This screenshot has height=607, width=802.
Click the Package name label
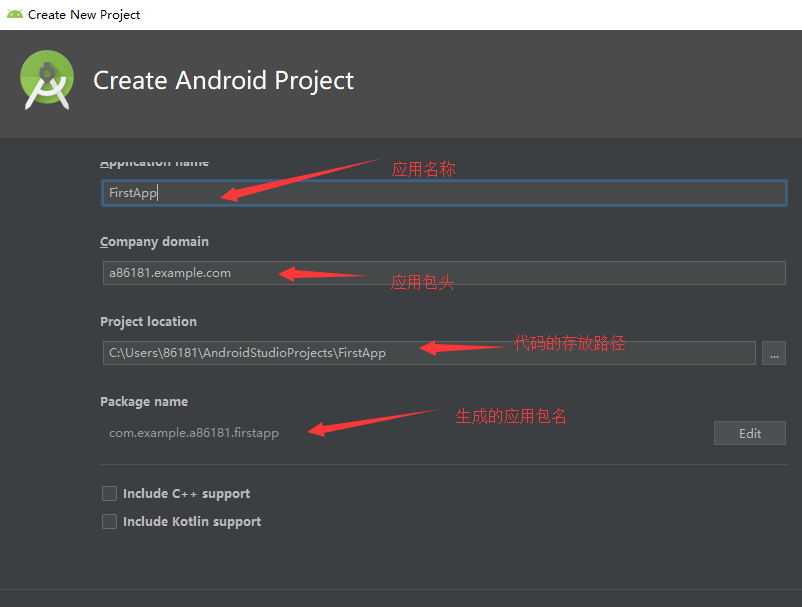point(144,401)
